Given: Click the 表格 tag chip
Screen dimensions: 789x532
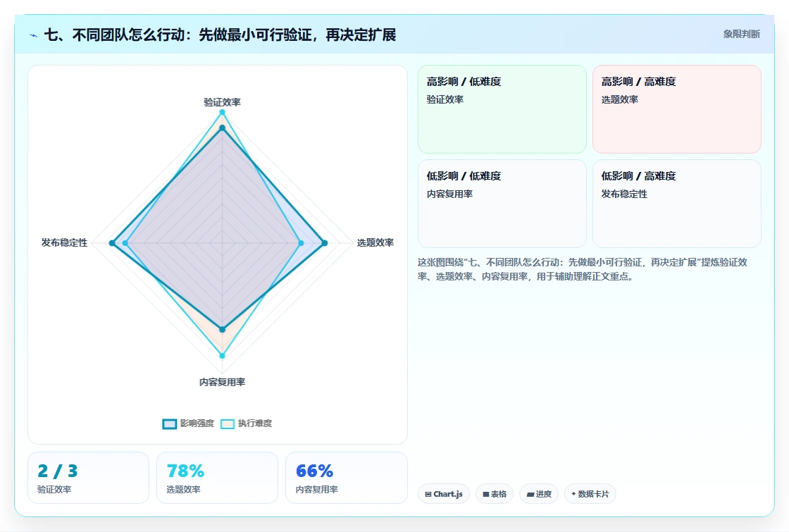Looking at the screenshot, I should (x=495, y=494).
